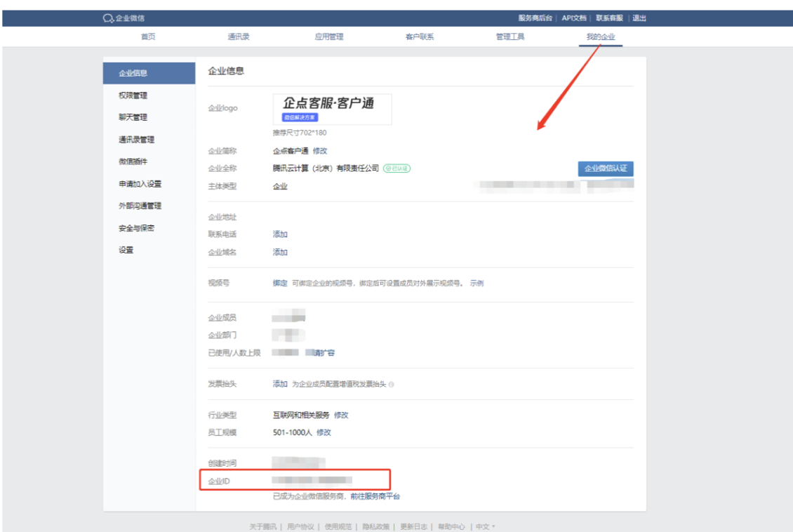793x532 pixels.
Task: Open the 示例 link for 视频号
Action: (477, 283)
